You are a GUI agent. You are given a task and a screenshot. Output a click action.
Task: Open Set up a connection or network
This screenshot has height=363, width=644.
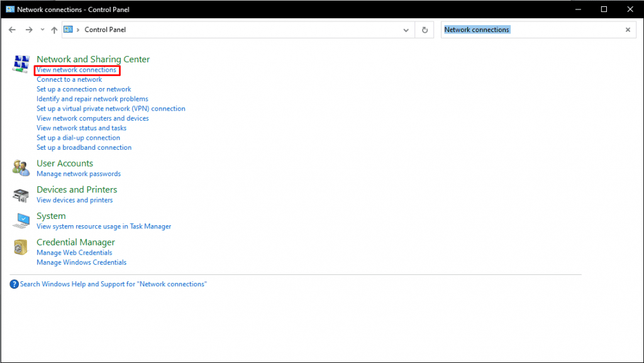pyautogui.click(x=84, y=89)
